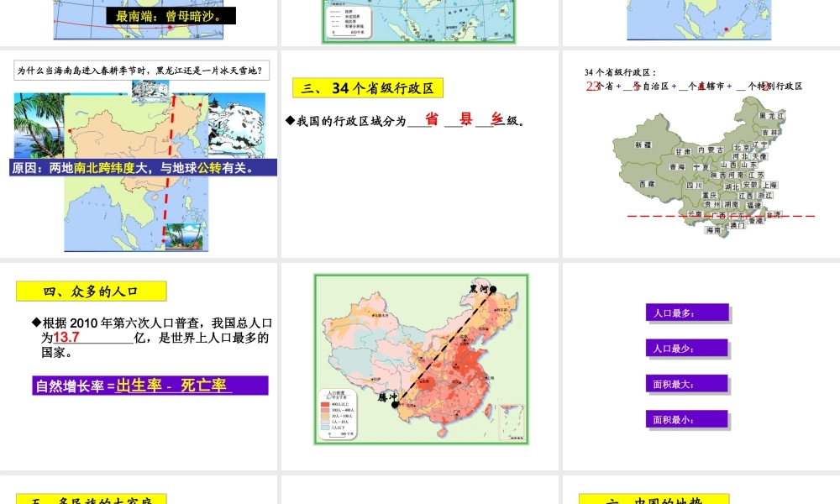Click the '新疆' label on the province map
The height and width of the screenshot is (504, 840).
pos(643,144)
